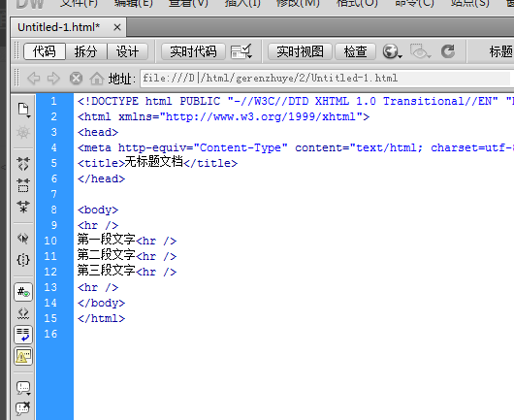The width and height of the screenshot is (514, 420).
Task: Click 第二段文字 on line 11
Action: 107,255
